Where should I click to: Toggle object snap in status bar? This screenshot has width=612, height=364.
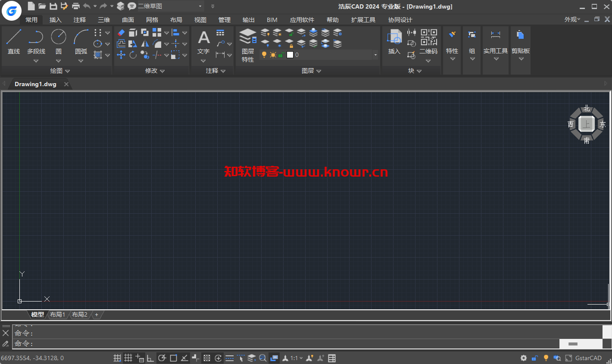click(173, 358)
